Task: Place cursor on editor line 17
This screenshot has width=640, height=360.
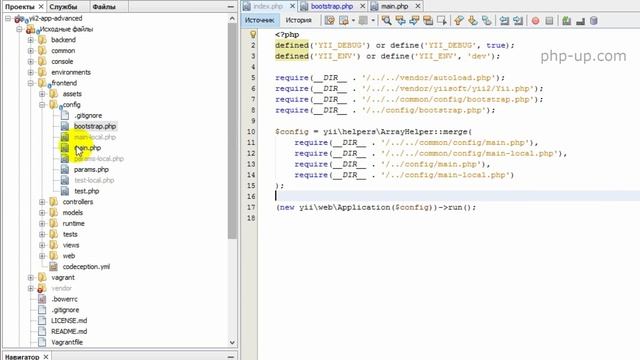Action: click(x=449, y=207)
